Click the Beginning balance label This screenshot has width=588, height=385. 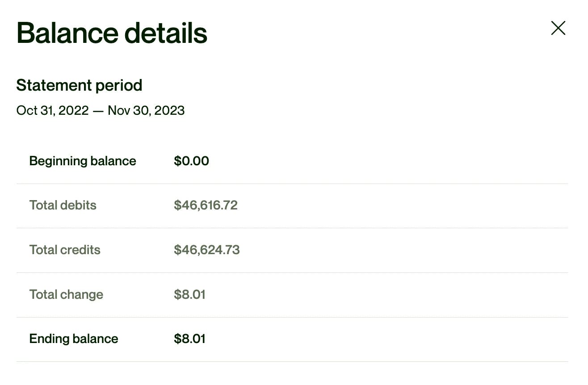click(x=83, y=161)
